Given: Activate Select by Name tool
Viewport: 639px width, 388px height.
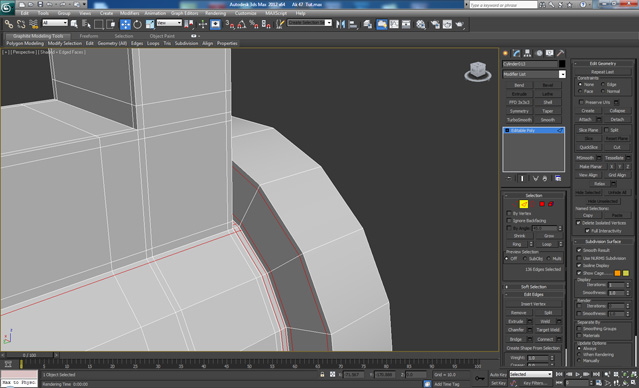Looking at the screenshot, I should (86, 24).
